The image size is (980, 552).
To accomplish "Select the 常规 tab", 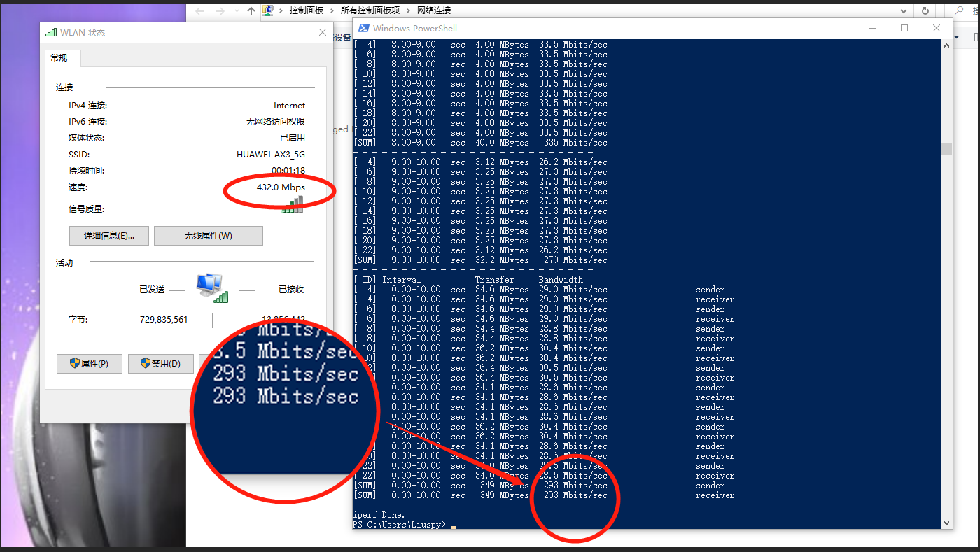I will click(x=59, y=58).
